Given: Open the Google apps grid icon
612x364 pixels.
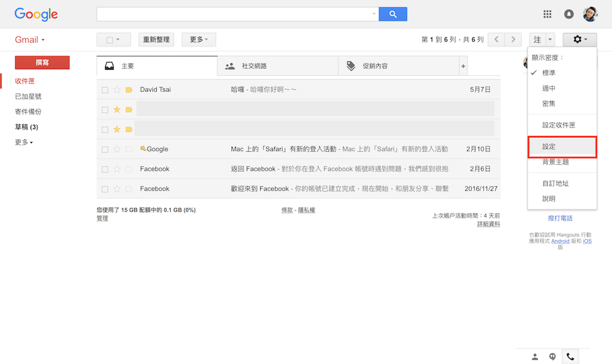Looking at the screenshot, I should coord(547,14).
